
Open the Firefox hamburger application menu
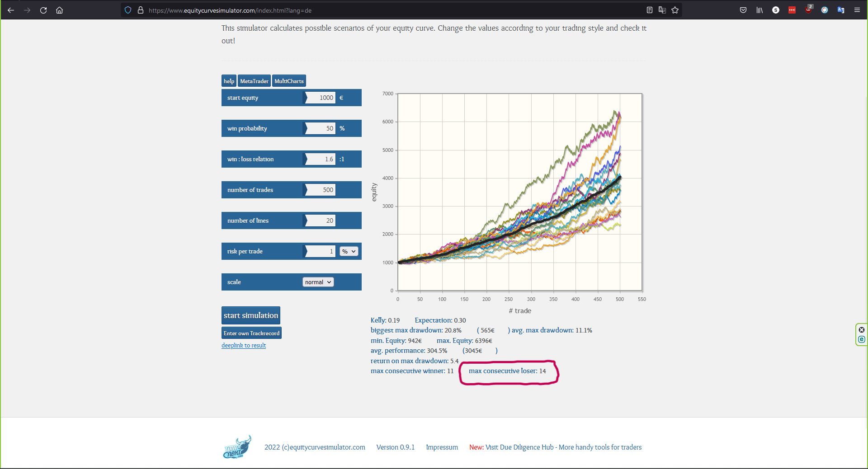point(857,10)
